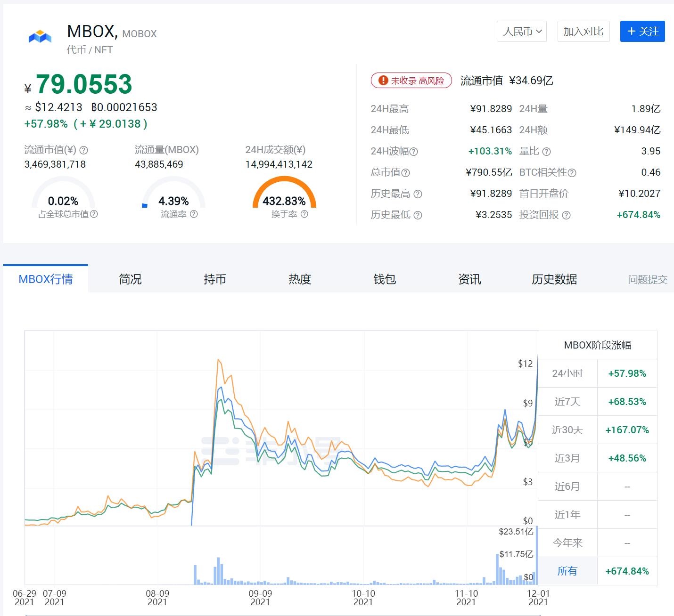This screenshot has height=616, width=674.
Task: Switch to the MBOX行情 tab
Action: tap(46, 279)
